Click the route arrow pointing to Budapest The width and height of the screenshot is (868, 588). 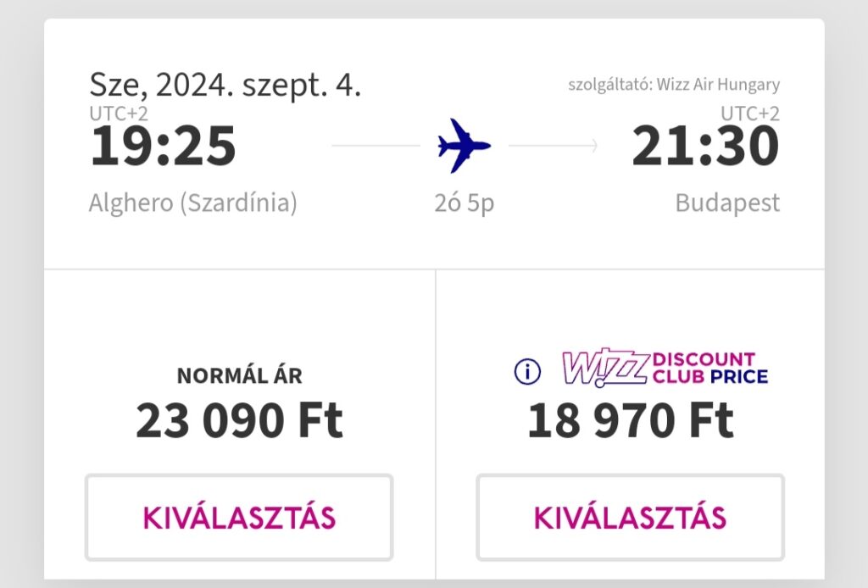point(553,146)
